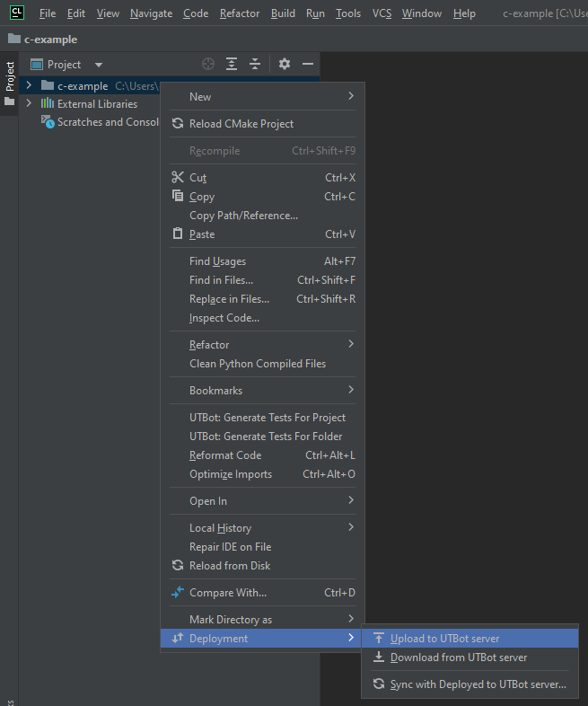
Task: Open the Project view dropdown selector
Action: (x=99, y=65)
